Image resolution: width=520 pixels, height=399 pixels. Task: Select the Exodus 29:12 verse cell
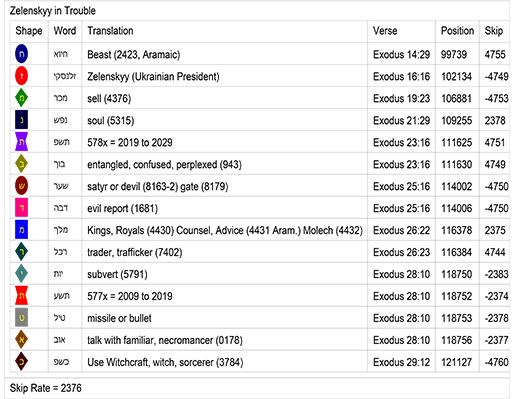point(401,362)
